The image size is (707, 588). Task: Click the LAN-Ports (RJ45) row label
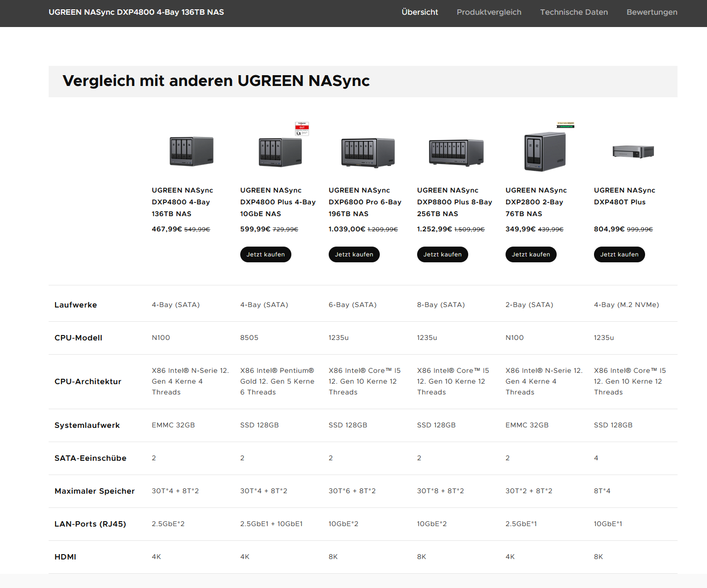(x=90, y=524)
